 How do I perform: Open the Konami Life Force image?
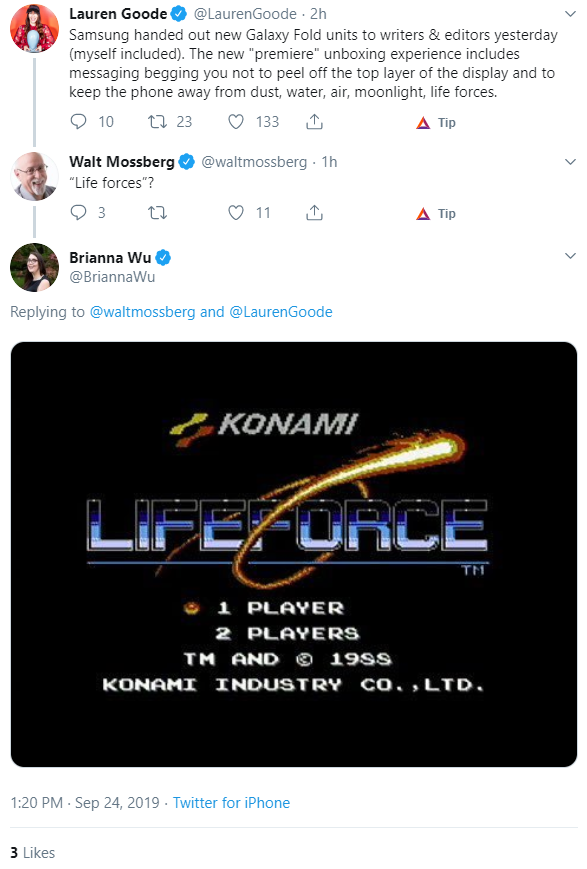[x=294, y=554]
